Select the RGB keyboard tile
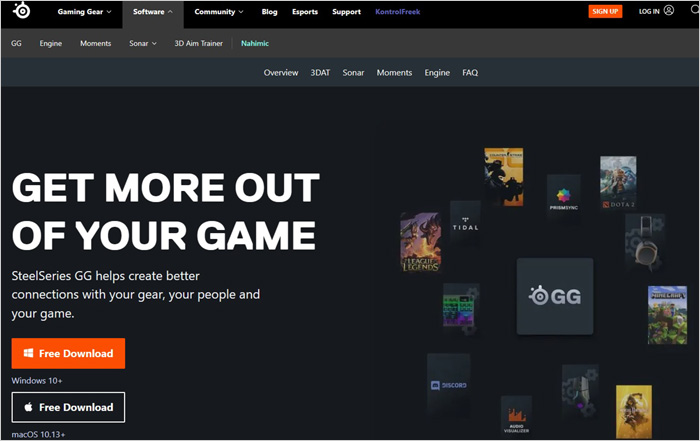Viewport: 700px width, 441px height. point(461,309)
